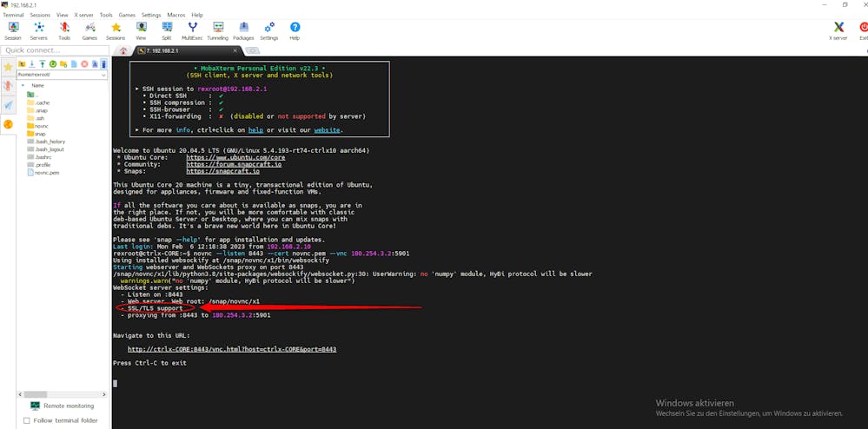Open the Tools menu in the menu bar
868x429 pixels.
point(106,15)
